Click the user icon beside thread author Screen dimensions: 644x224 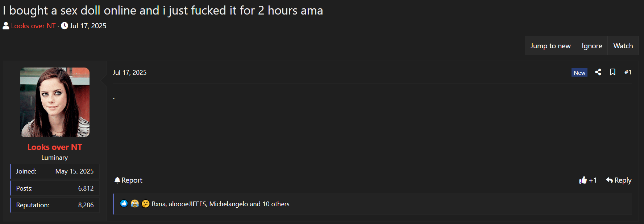pos(6,26)
